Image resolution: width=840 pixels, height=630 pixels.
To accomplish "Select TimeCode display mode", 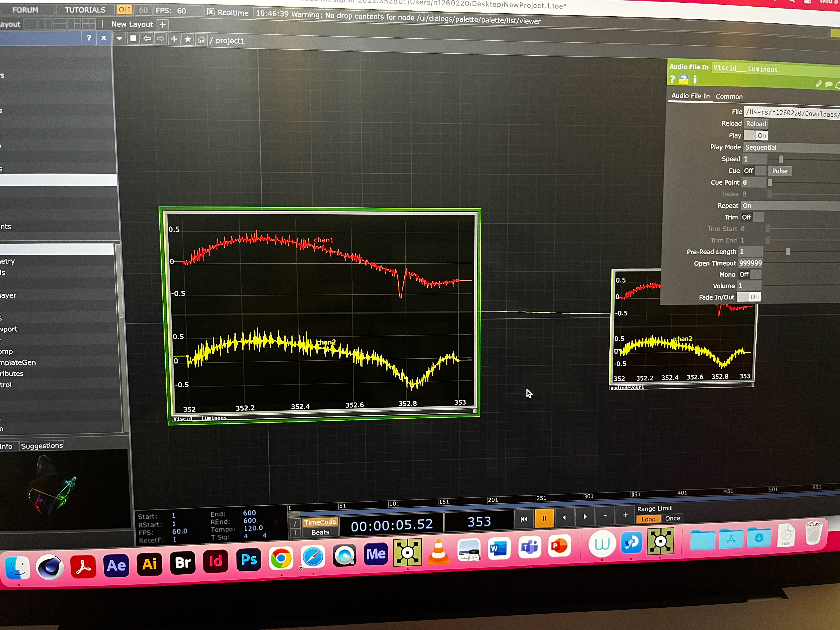I will pos(320,523).
